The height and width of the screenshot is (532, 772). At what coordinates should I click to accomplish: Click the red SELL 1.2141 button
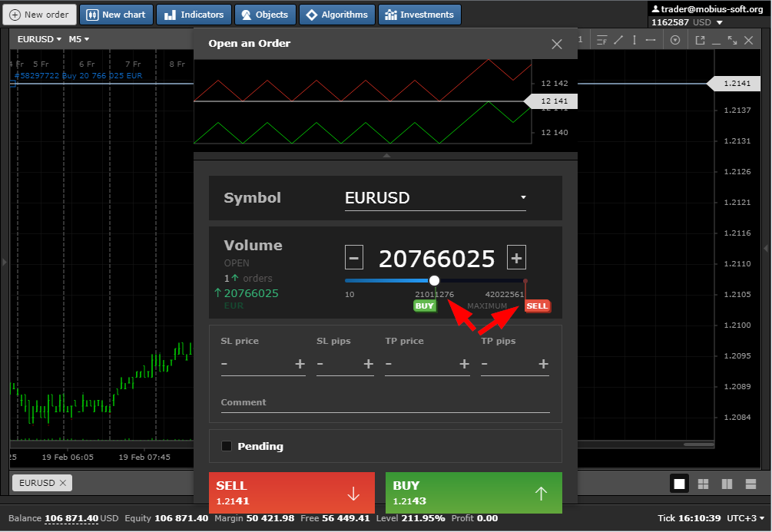291,493
